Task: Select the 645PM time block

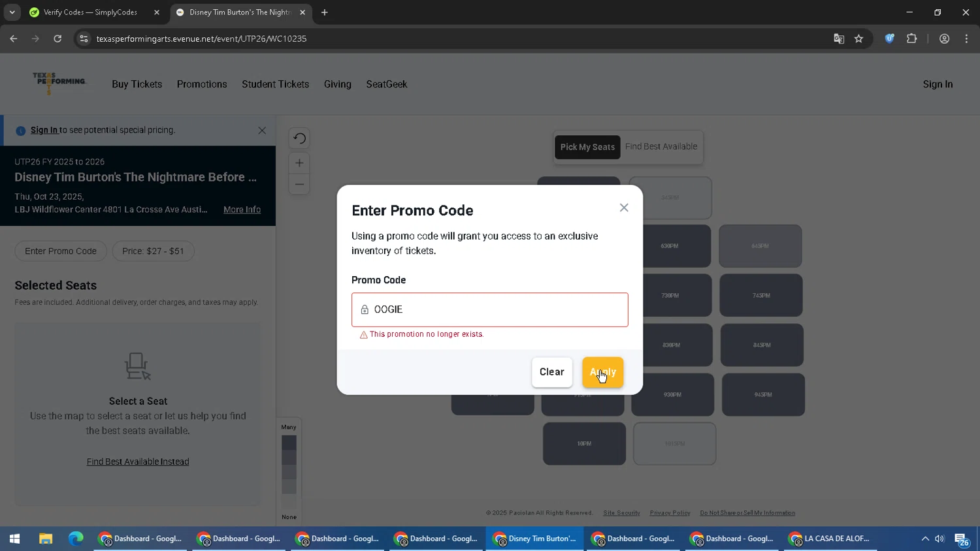Action: tap(760, 246)
